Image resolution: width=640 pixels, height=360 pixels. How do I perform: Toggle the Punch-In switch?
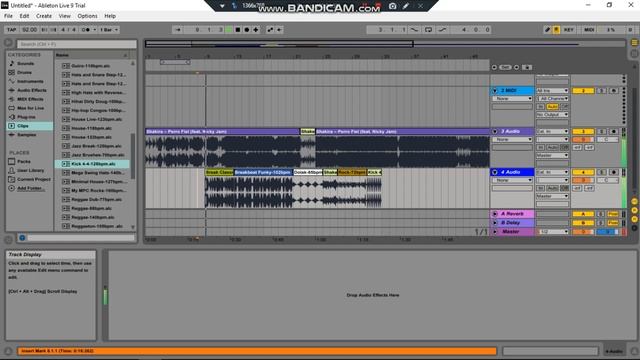click(x=414, y=30)
